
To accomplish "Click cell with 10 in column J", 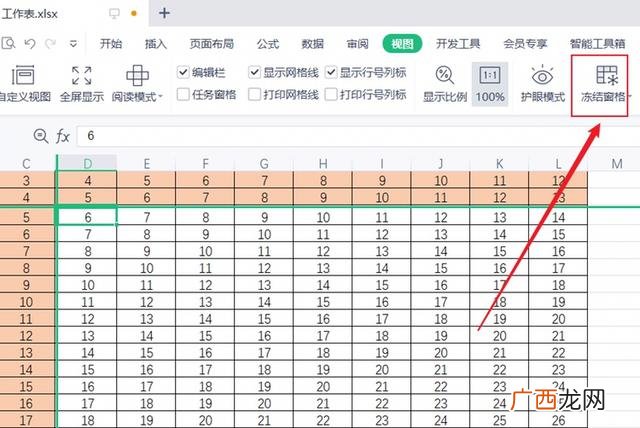I will (x=440, y=180).
